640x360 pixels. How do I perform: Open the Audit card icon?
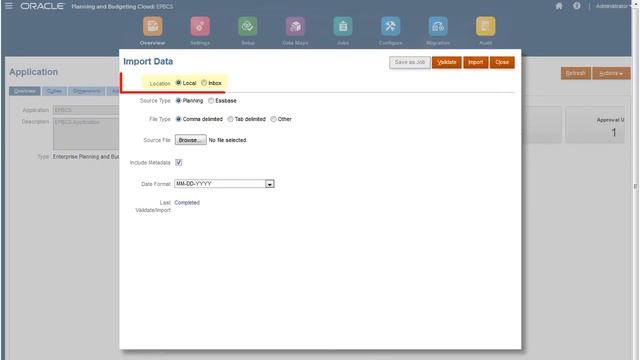click(485, 26)
